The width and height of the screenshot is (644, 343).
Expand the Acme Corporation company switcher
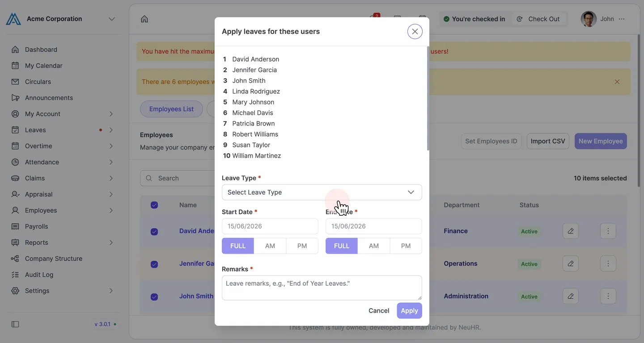pos(112,19)
